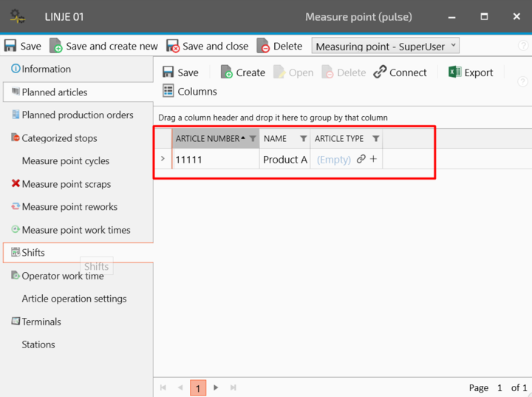Click the Save and close toolbar button

click(207, 46)
